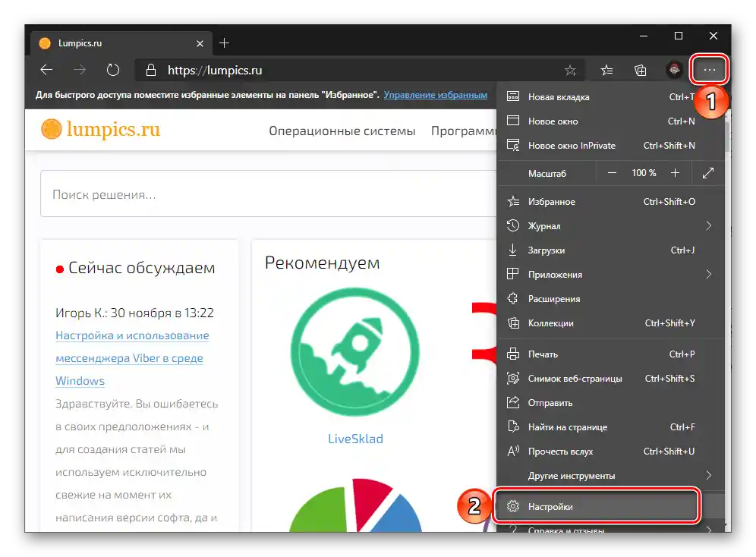This screenshot has height=557, width=756.
Task: Click the lumpics.ru site logo
Action: pos(101,129)
